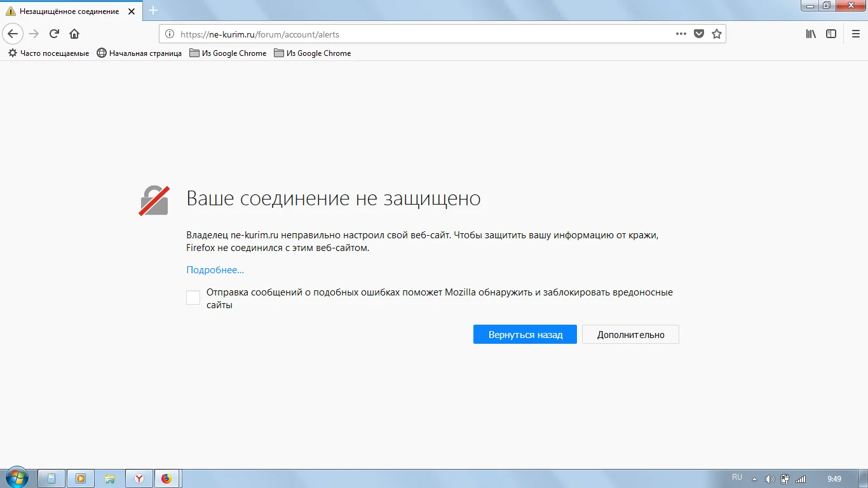Open the volume control from the system tray
This screenshot has width=868, height=488.
771,478
